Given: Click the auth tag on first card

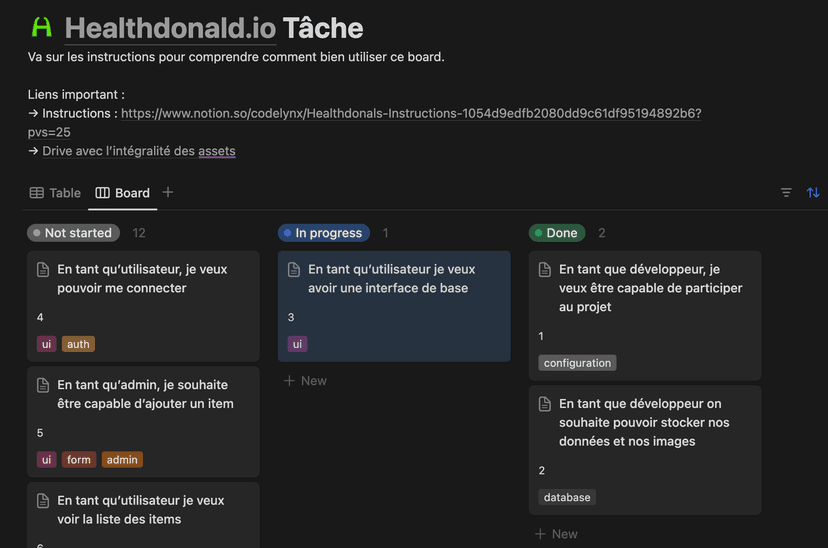Looking at the screenshot, I should click(78, 344).
